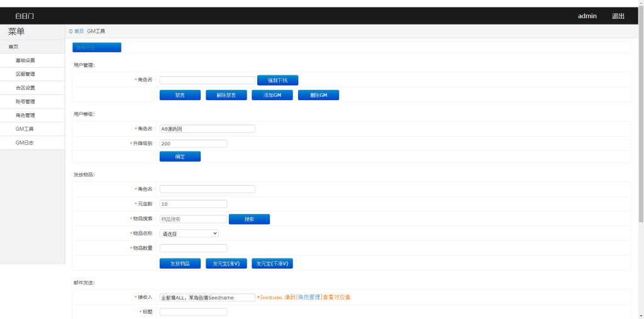The width and height of the screenshot is (644, 319).
Task: Click the 更换分区 button
Action: point(97,47)
